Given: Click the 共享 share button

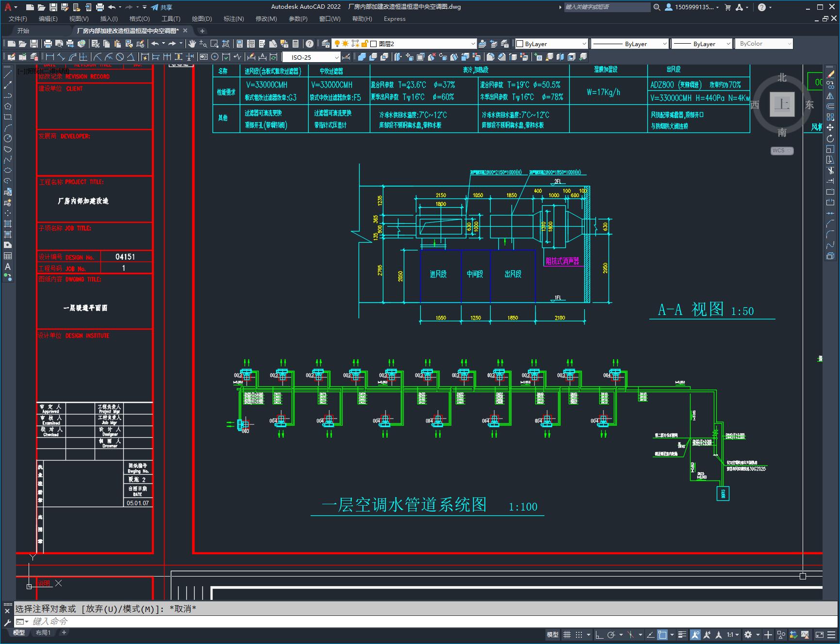Looking at the screenshot, I should click(x=162, y=7).
